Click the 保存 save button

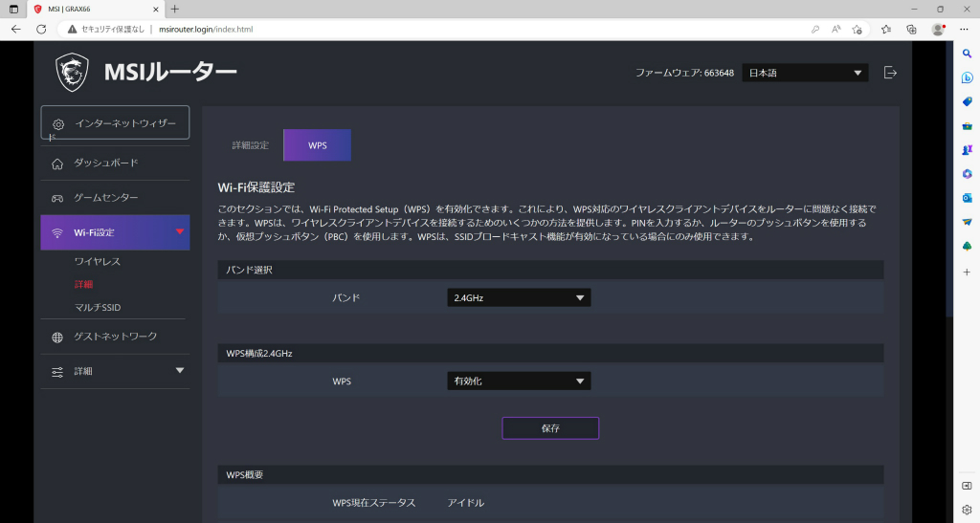tap(550, 428)
